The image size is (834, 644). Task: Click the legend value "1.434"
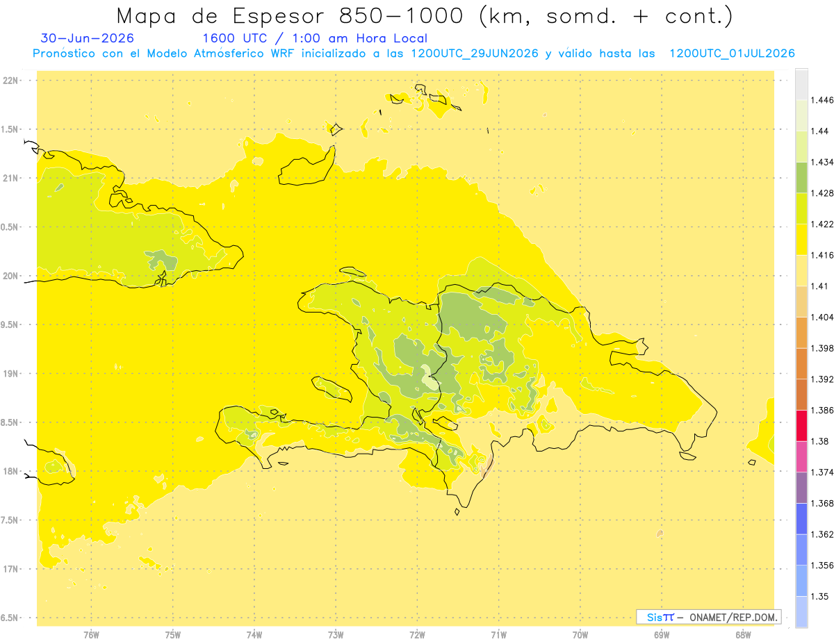821,162
